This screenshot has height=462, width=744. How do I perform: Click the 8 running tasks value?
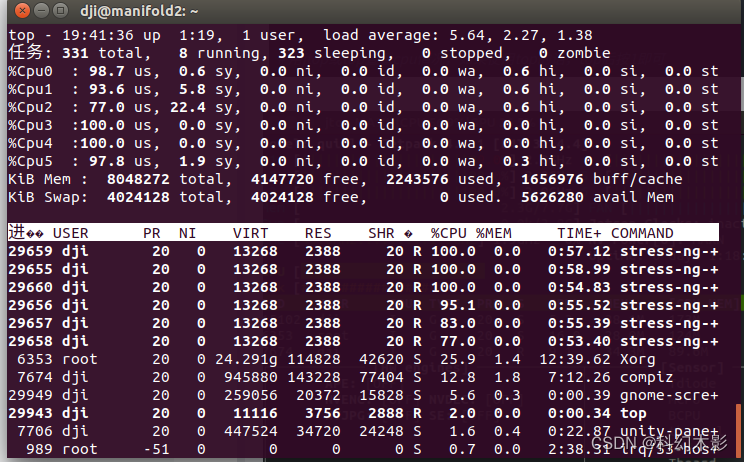tap(183, 53)
